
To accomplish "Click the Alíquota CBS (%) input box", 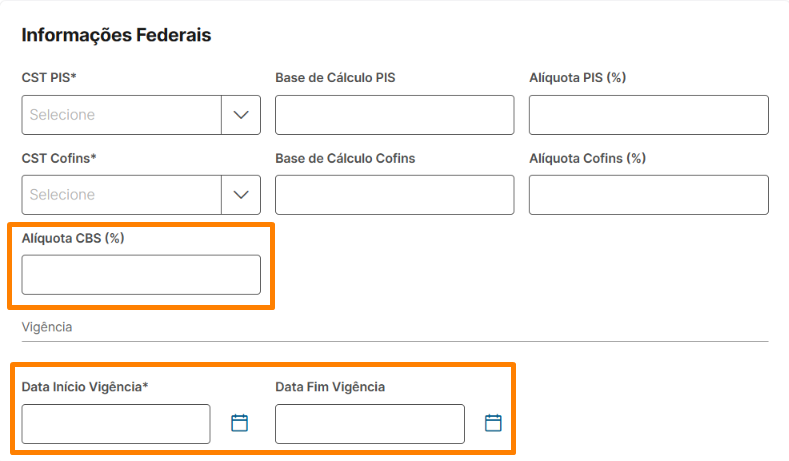I will (x=141, y=275).
